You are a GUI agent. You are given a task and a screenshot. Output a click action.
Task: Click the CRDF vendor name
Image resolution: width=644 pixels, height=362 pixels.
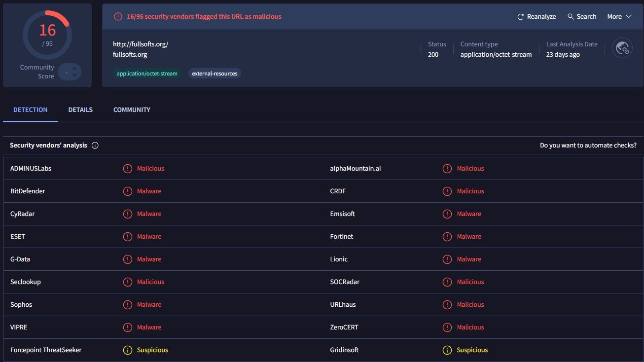coord(338,191)
